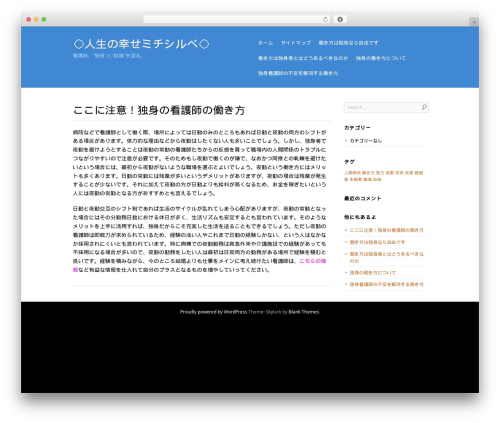
Task: Maximize the window using the green button
Action: pyautogui.click(x=44, y=19)
